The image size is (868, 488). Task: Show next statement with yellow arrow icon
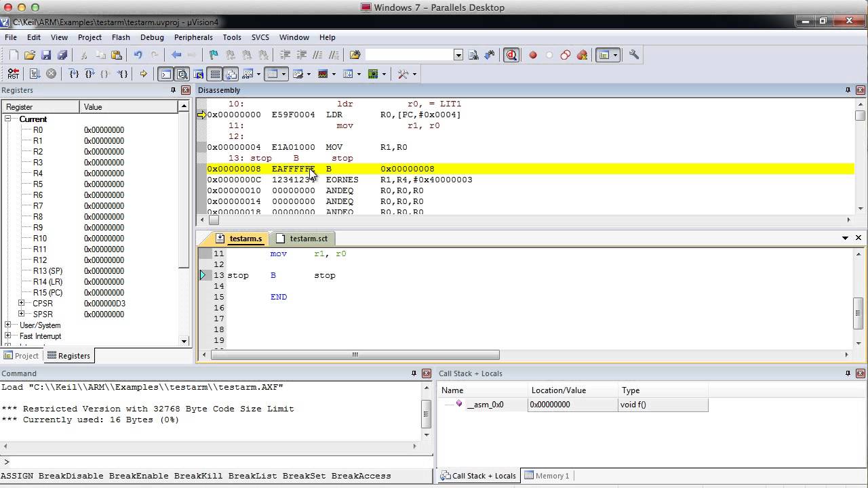point(143,74)
